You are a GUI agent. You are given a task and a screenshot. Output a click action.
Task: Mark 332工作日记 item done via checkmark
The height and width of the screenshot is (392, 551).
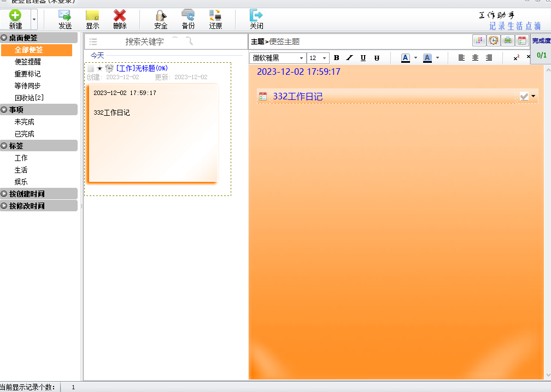pyautogui.click(x=524, y=97)
